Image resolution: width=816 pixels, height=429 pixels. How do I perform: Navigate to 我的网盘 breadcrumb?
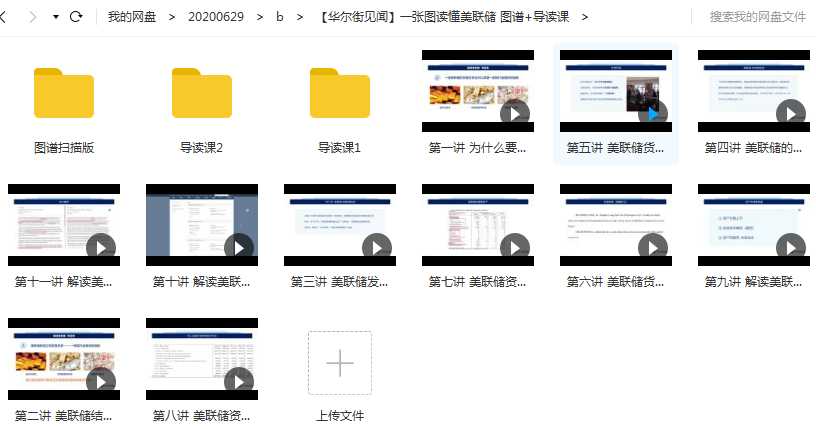pyautogui.click(x=132, y=17)
